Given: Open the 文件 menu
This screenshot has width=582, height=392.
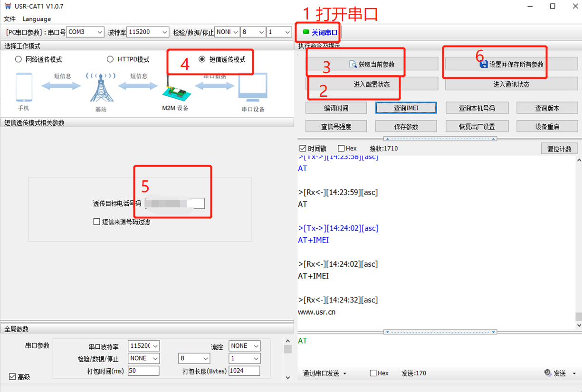Looking at the screenshot, I should 10,19.
